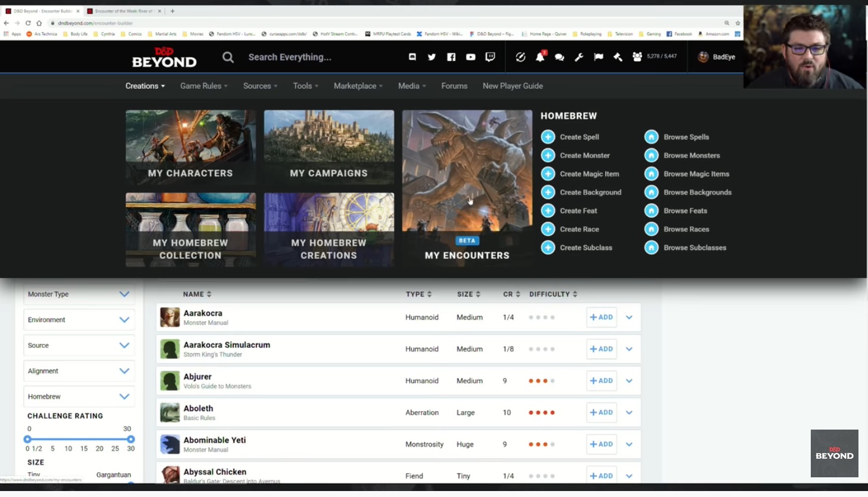Image resolution: width=868 pixels, height=497 pixels.
Task: Sort the monster list by CR column
Action: coord(511,294)
